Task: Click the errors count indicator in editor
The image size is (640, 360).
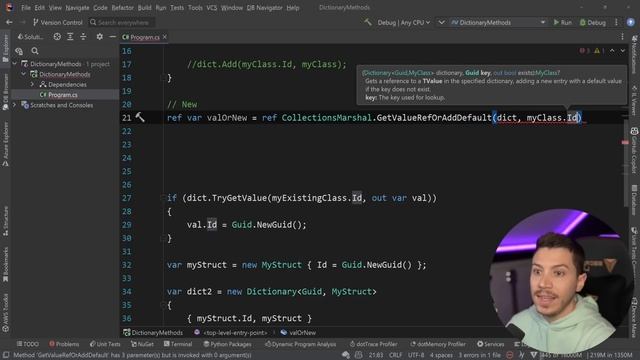Action: (584, 51)
